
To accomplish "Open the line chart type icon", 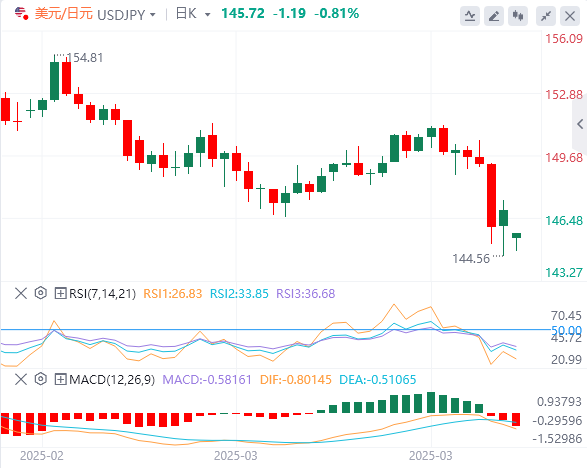I will (470, 16).
